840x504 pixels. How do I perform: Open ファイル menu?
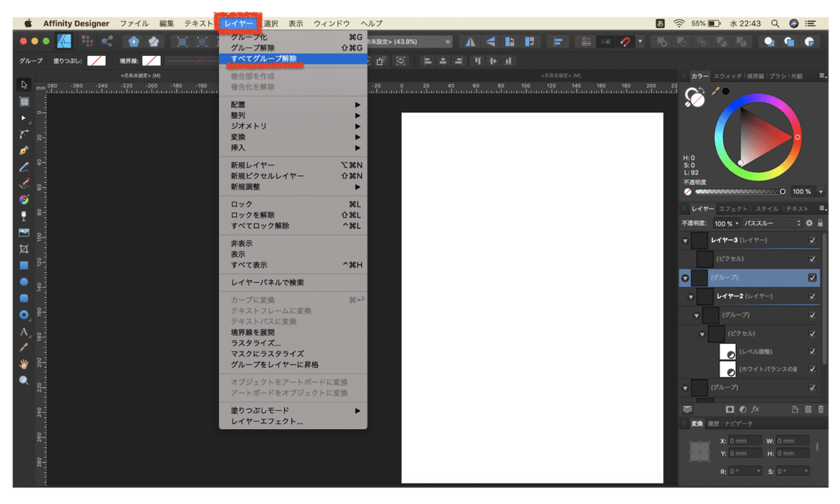coord(134,23)
